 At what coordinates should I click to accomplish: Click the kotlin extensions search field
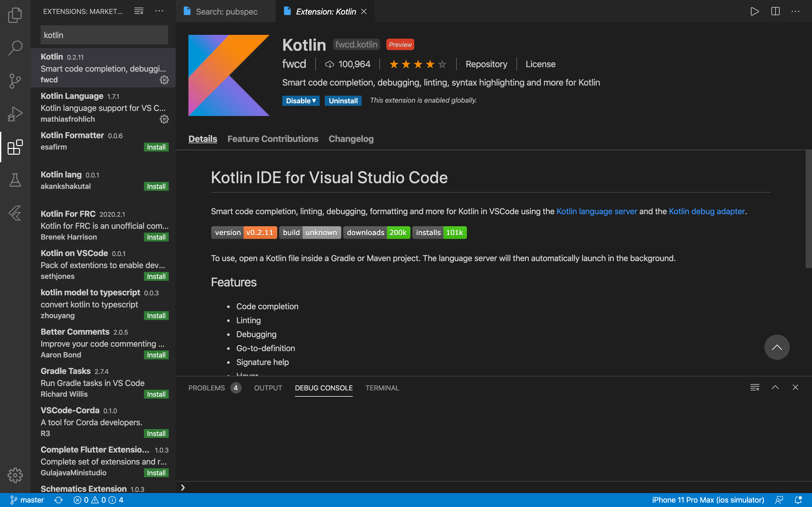point(104,35)
